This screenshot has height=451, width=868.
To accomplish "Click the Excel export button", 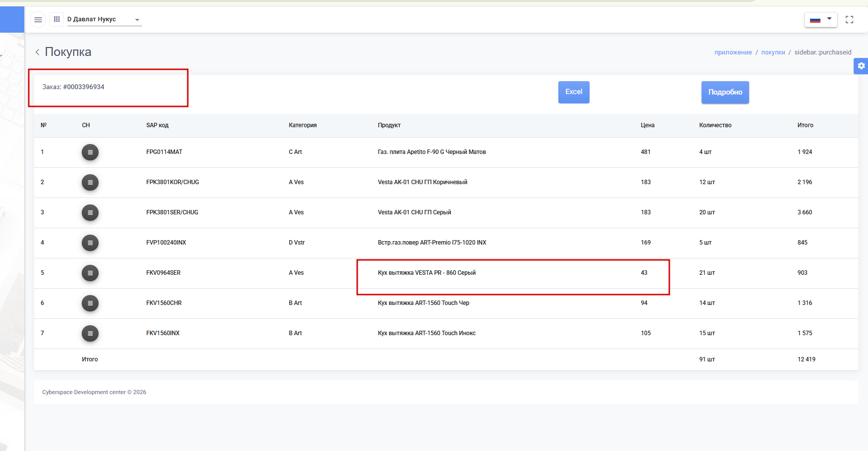I will 574,92.
